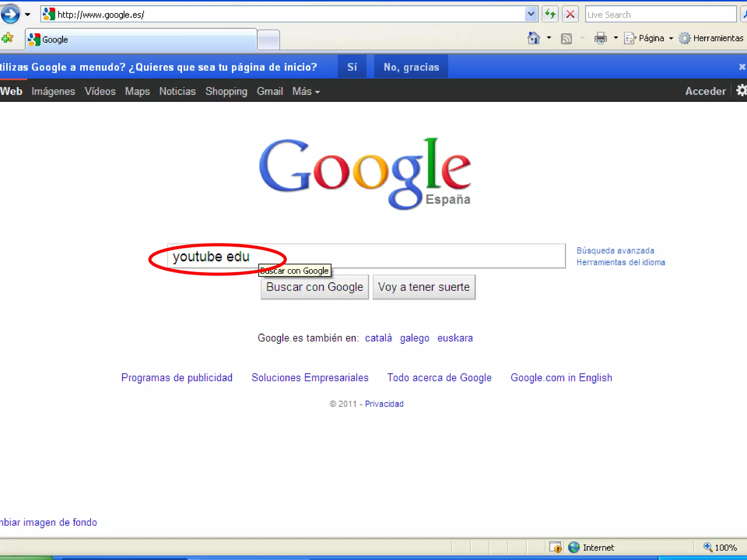Click the browser forward arrow button
747x560 pixels.
[10, 15]
